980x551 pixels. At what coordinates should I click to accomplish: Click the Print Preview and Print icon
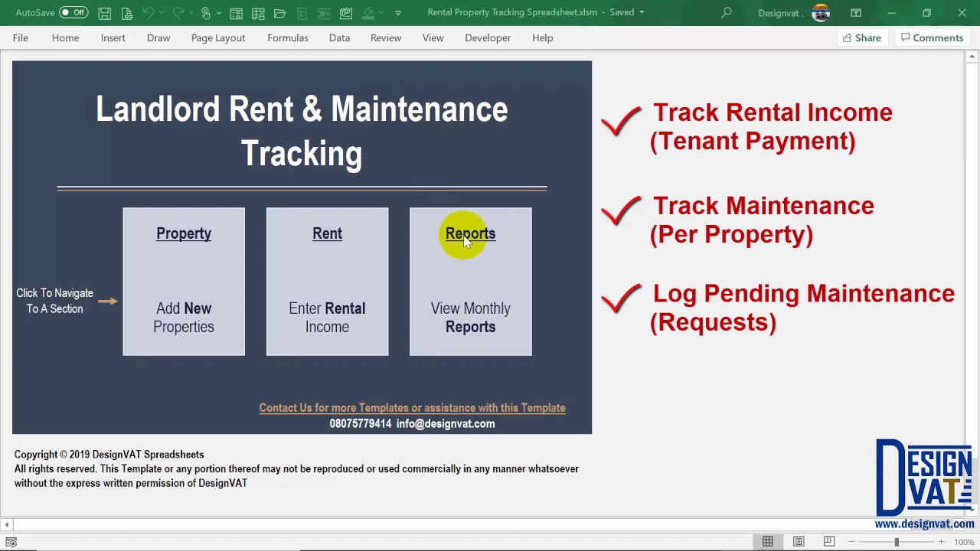126,13
